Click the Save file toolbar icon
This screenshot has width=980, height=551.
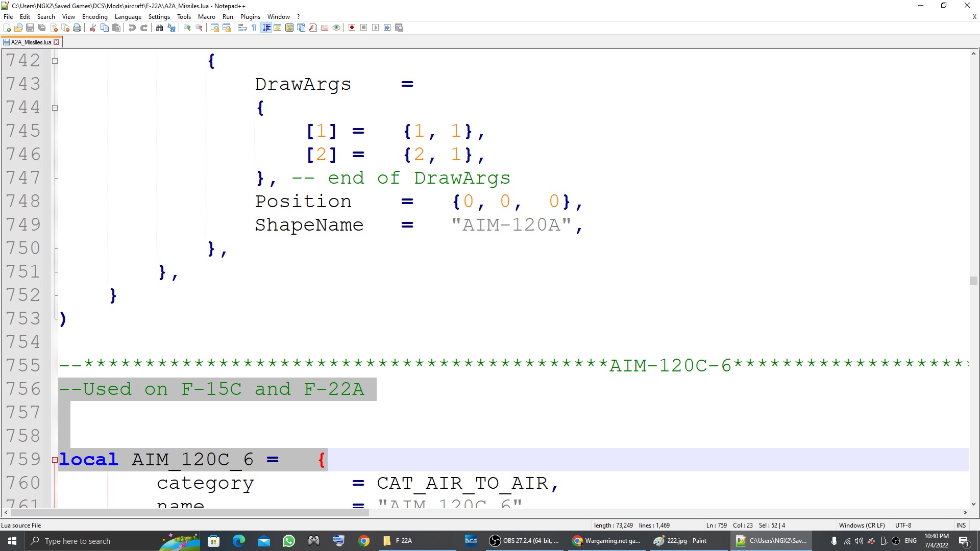[x=30, y=28]
